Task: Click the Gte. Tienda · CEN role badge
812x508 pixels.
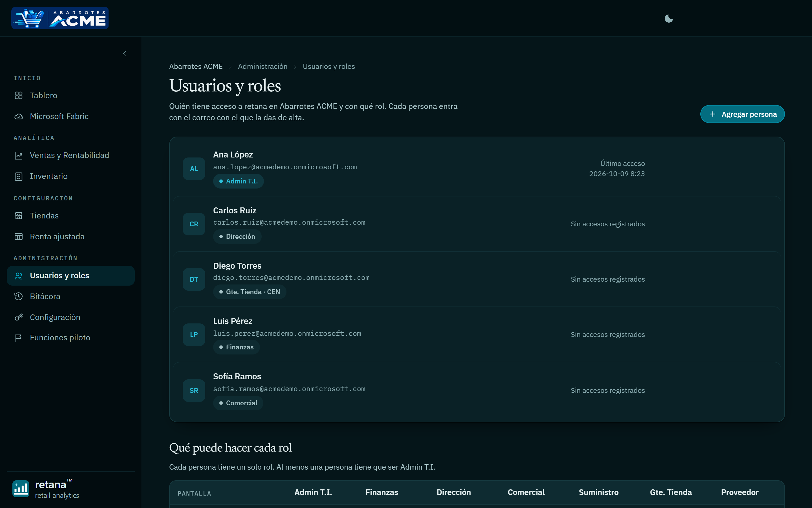Action: (250, 292)
